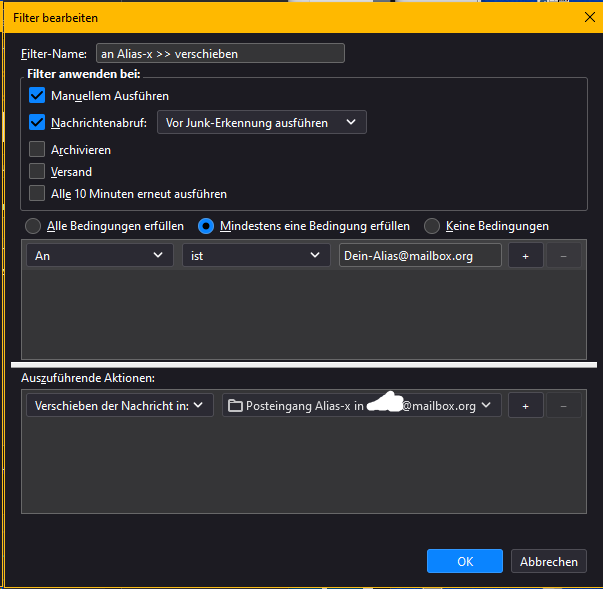
Task: Click the white splitter bar above Aktionen
Action: point(304,364)
